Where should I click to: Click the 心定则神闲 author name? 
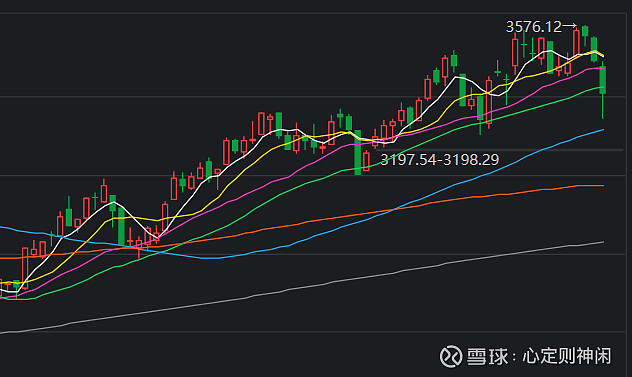click(x=567, y=356)
